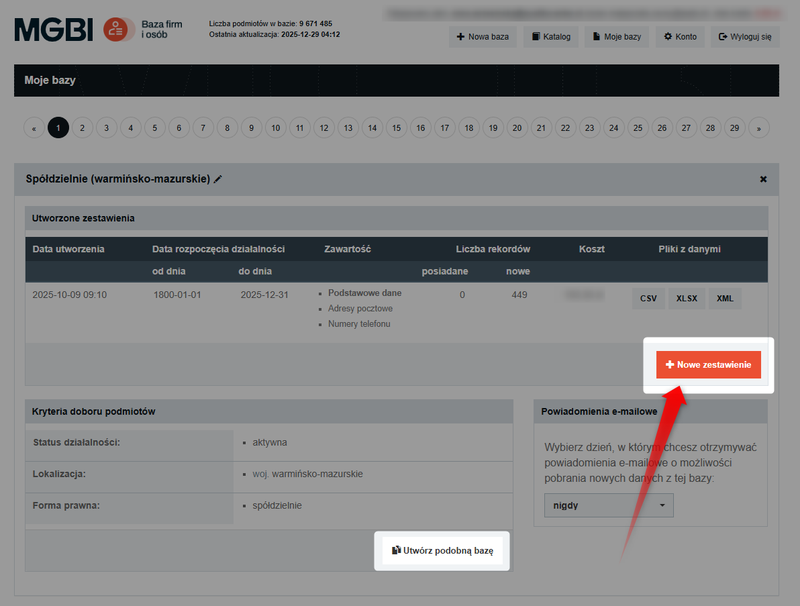Download data as XML

click(x=724, y=297)
